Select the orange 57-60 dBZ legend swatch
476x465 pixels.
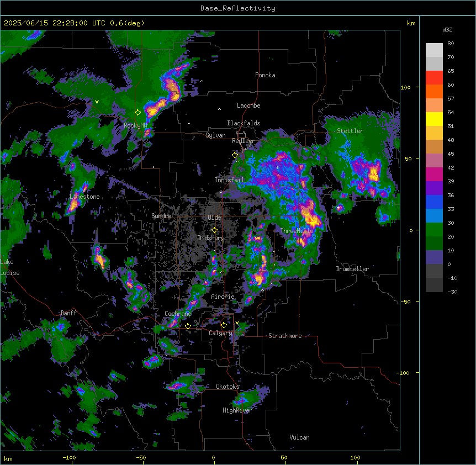pos(434,91)
